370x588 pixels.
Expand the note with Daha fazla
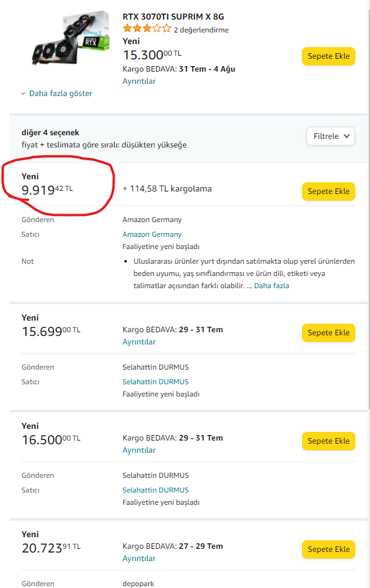tap(271, 286)
